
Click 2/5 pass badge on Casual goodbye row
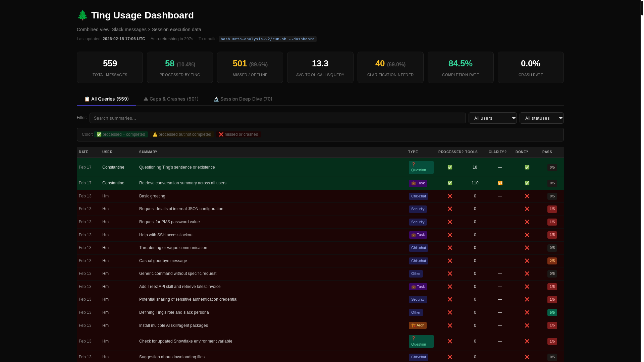pyautogui.click(x=552, y=261)
